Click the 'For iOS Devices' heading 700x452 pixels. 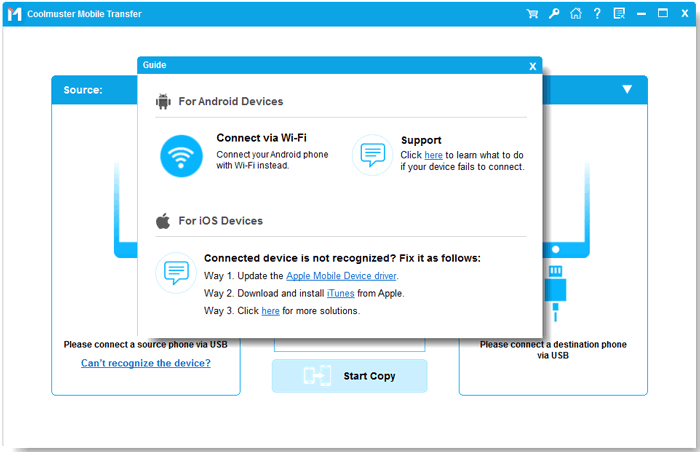point(221,221)
